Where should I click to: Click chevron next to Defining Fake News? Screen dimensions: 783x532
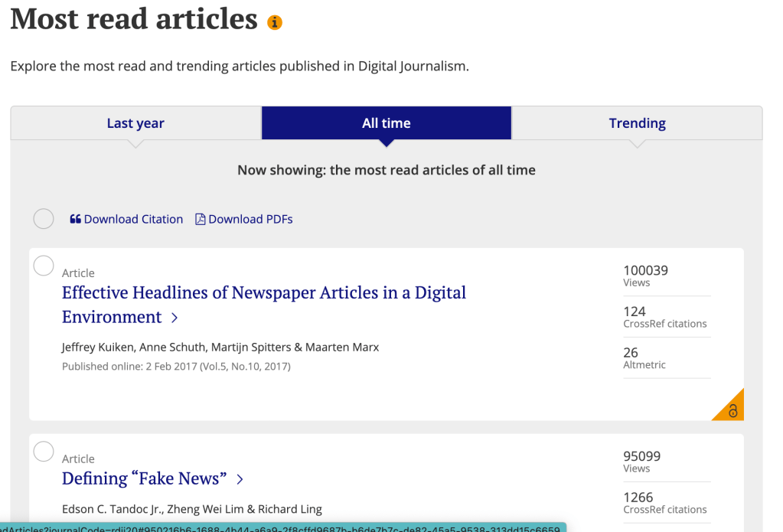click(240, 479)
